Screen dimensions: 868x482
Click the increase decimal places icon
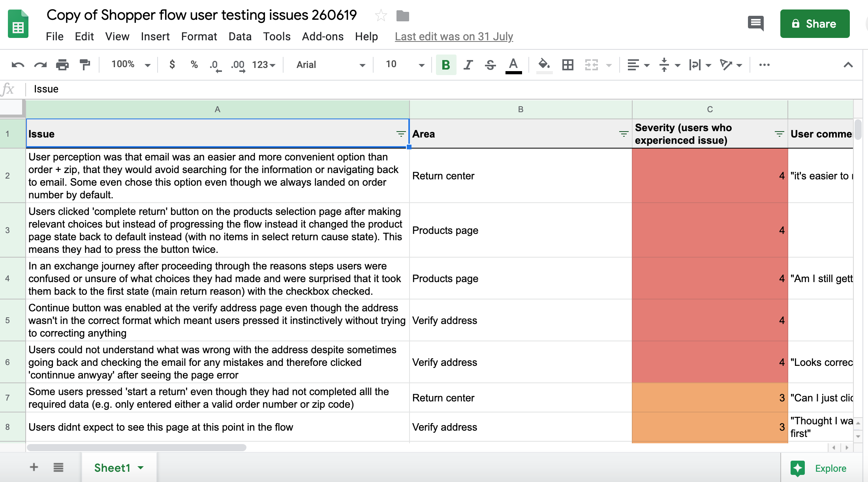coord(238,65)
